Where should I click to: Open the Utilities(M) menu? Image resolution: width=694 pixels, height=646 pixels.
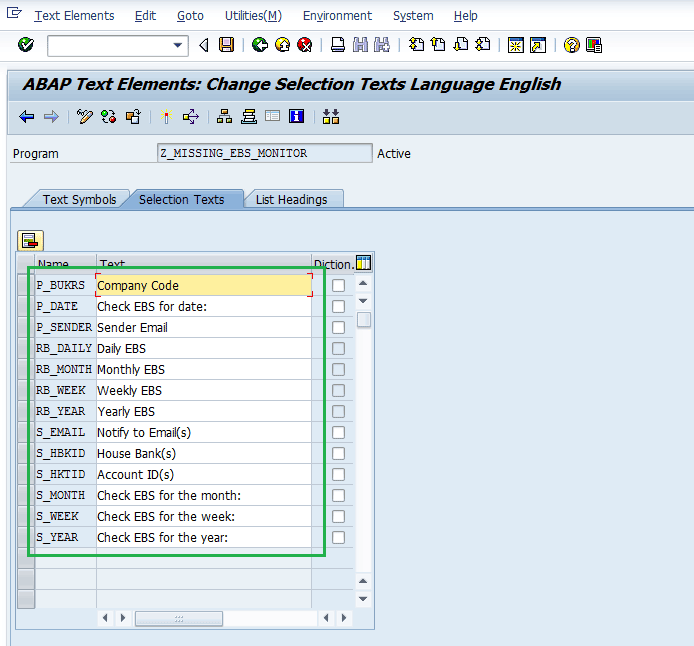click(253, 16)
